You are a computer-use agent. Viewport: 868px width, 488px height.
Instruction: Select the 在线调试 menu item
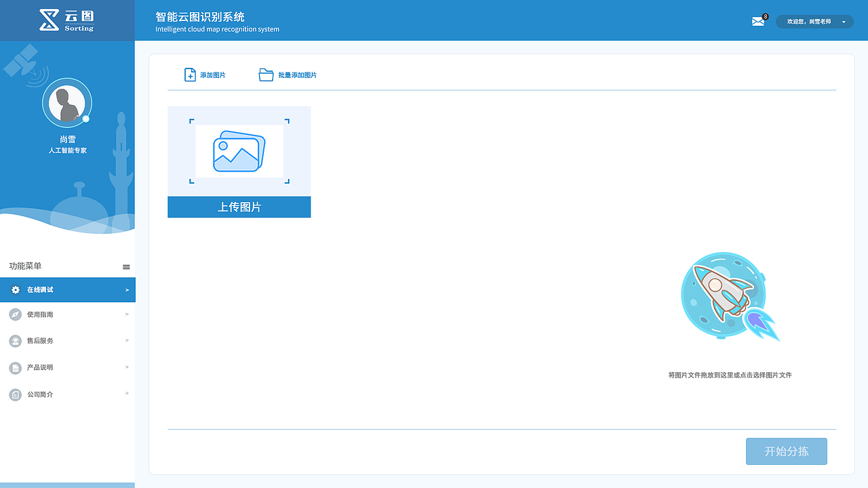tap(67, 290)
